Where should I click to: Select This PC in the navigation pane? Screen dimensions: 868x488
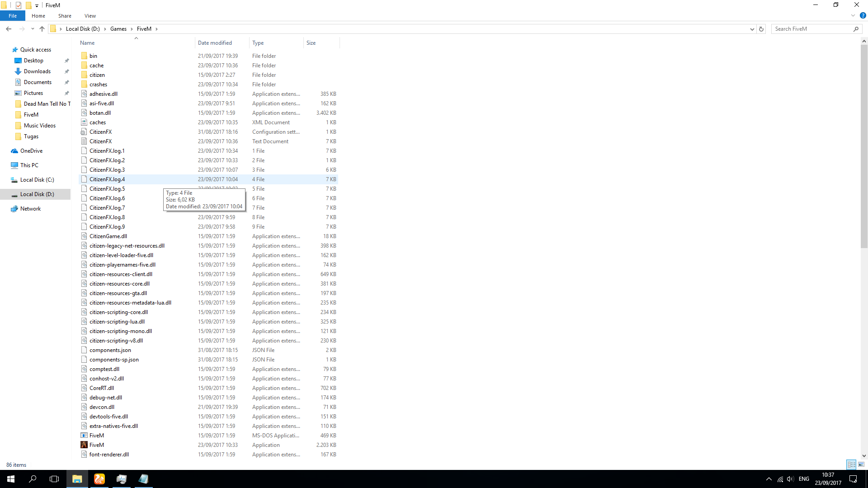pos(29,165)
